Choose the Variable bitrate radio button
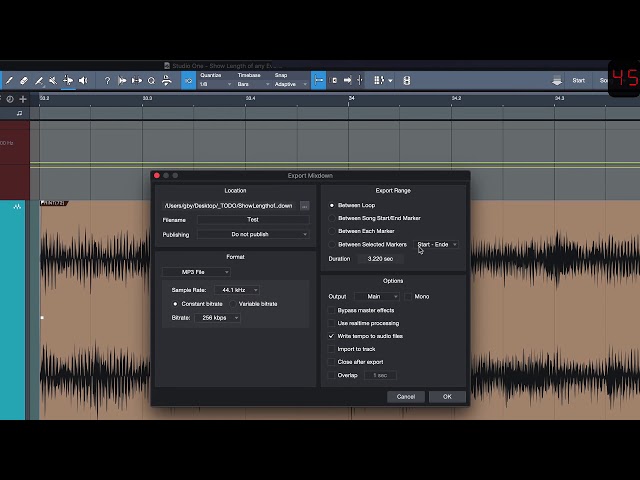Screen dimensions: 640x480 pyautogui.click(x=233, y=304)
